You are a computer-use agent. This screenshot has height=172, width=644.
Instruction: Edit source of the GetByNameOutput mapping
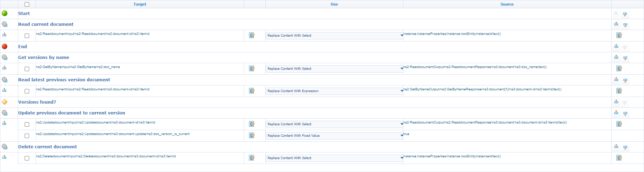(x=619, y=91)
